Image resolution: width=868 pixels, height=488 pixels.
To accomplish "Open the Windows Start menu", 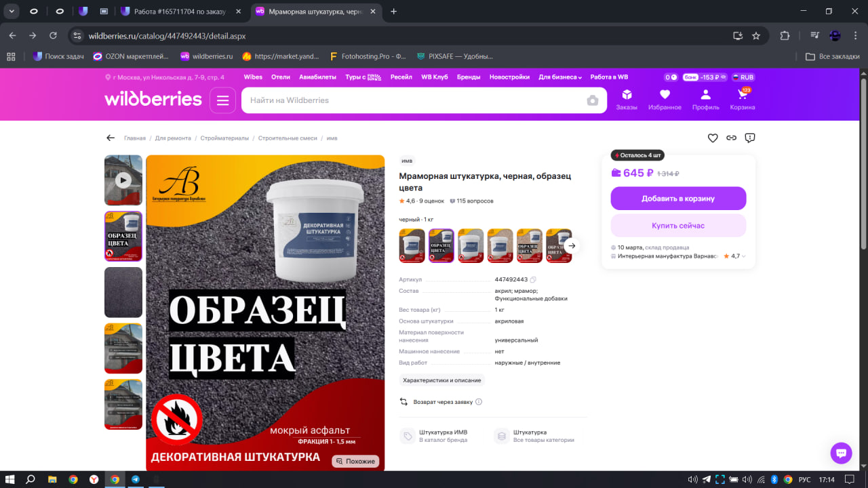I will pos(10,479).
